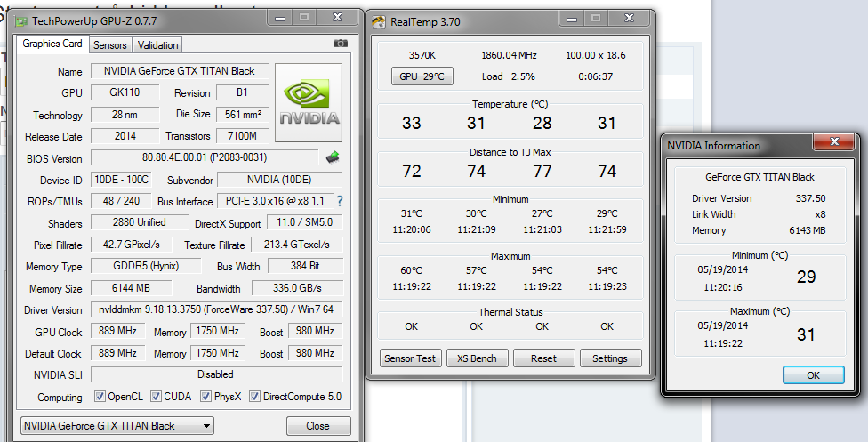The height and width of the screenshot is (442, 868).
Task: Click the 1860.04 MHz clock value
Action: [510, 55]
